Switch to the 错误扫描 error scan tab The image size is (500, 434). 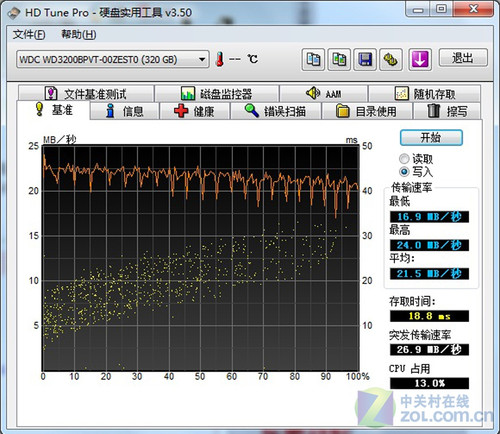tap(276, 111)
